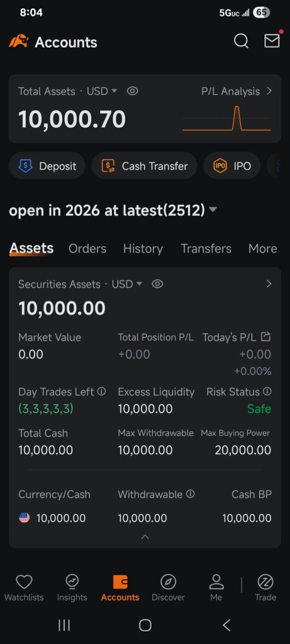The width and height of the screenshot is (290, 644).
Task: Open the Total Assets USD currency dropdown
Action: (102, 91)
